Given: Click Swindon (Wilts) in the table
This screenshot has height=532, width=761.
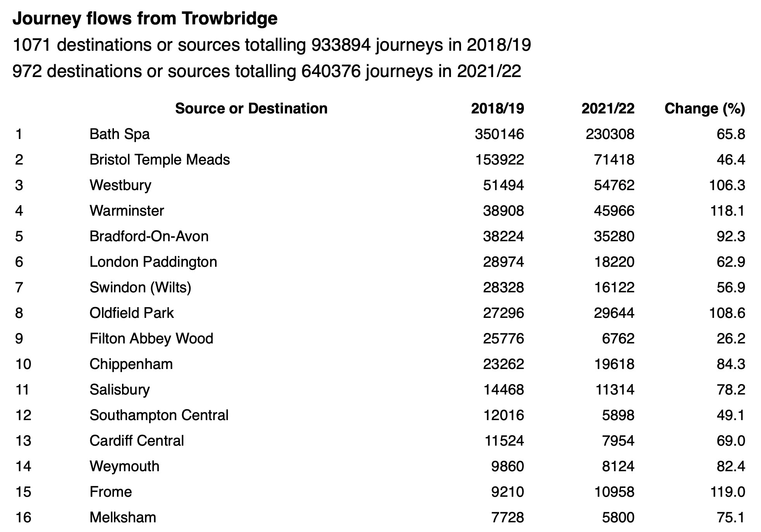Looking at the screenshot, I should click(x=140, y=287).
